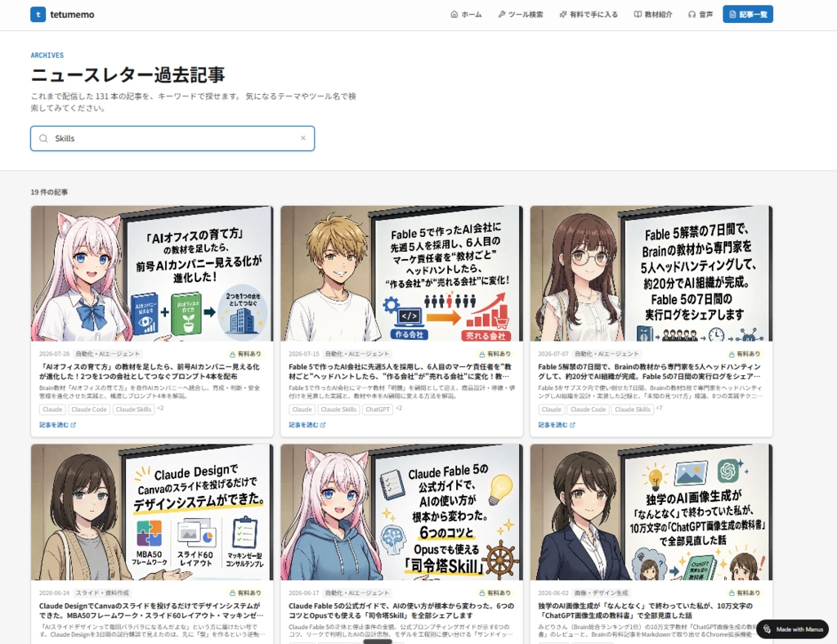
Task: Click 有料あり lock badge on 2026-07-15 card
Action: point(495,354)
